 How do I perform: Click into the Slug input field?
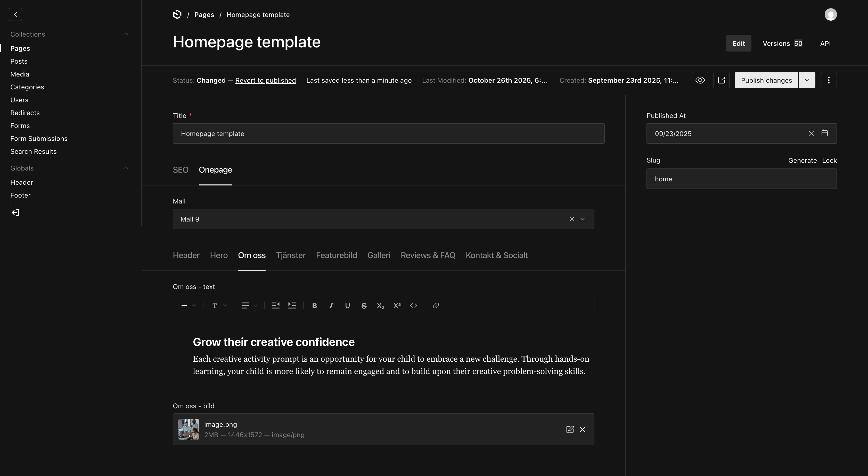(x=741, y=179)
